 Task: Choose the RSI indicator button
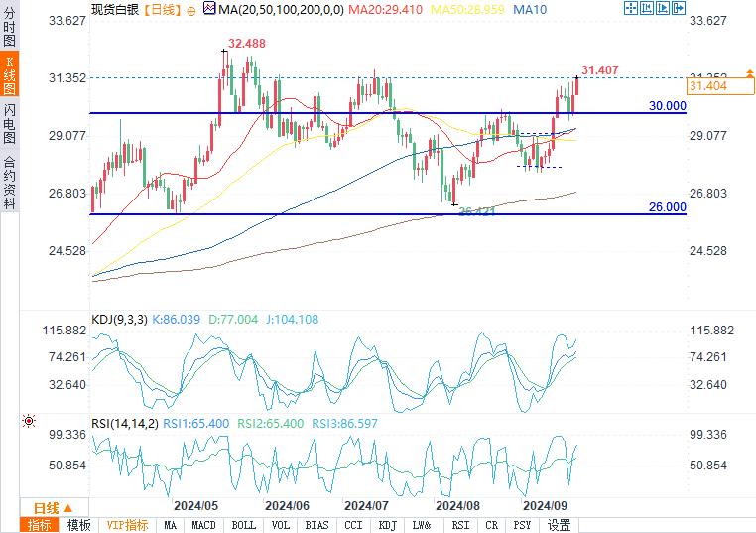[x=460, y=525]
